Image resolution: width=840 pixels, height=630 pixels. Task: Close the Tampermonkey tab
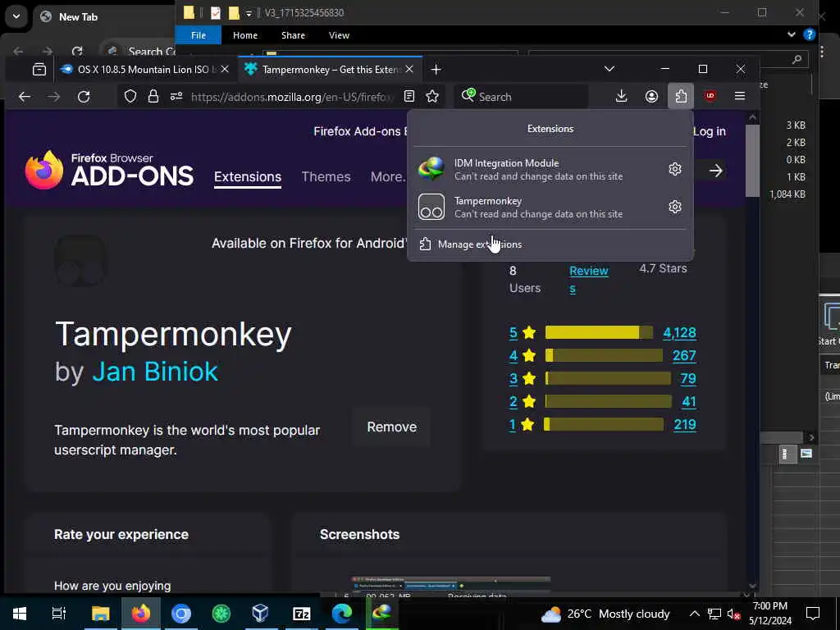[410, 70]
